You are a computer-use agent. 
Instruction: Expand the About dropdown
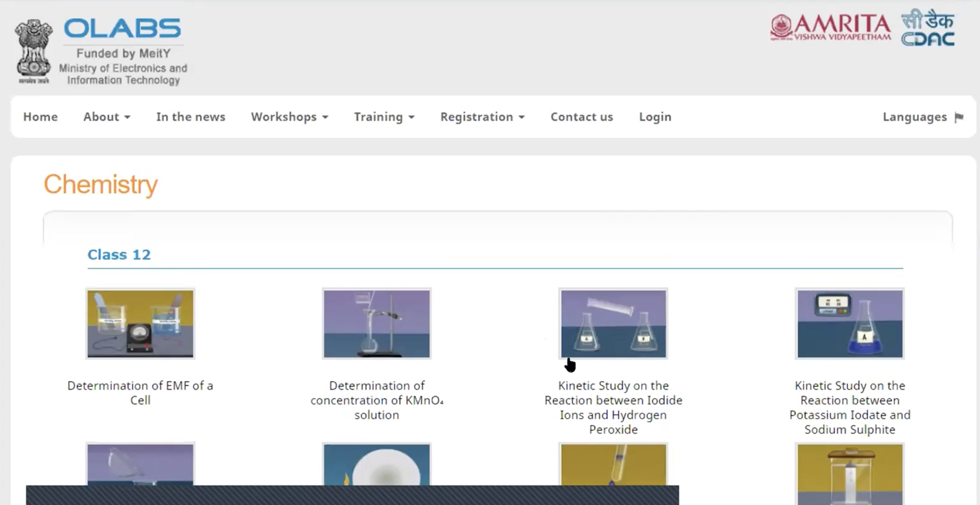pyautogui.click(x=107, y=117)
